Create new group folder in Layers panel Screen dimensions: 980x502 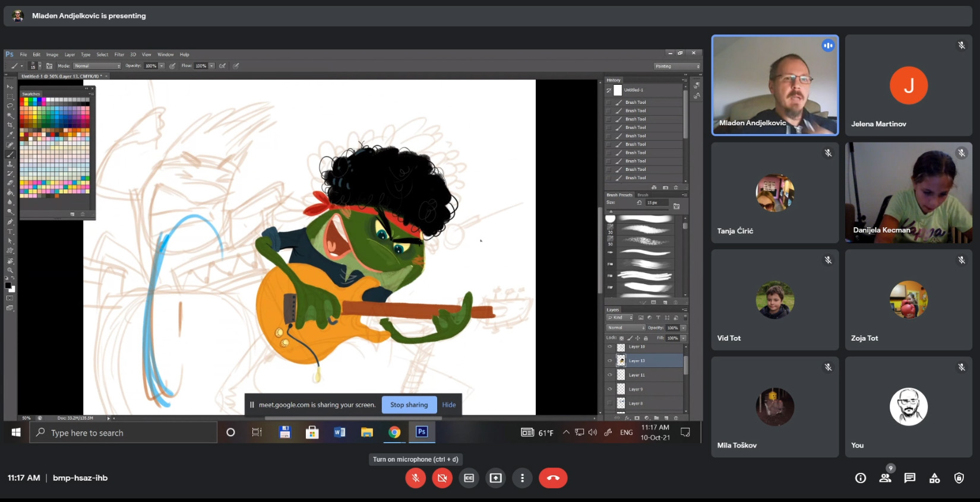(x=656, y=418)
